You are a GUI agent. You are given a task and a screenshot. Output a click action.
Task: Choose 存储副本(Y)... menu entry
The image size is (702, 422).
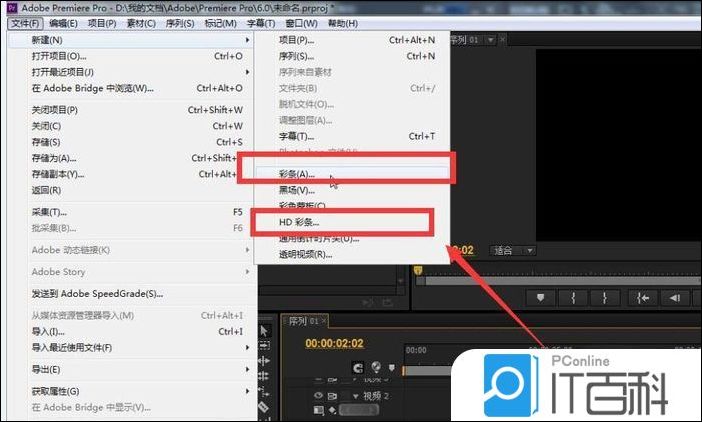coord(131,174)
